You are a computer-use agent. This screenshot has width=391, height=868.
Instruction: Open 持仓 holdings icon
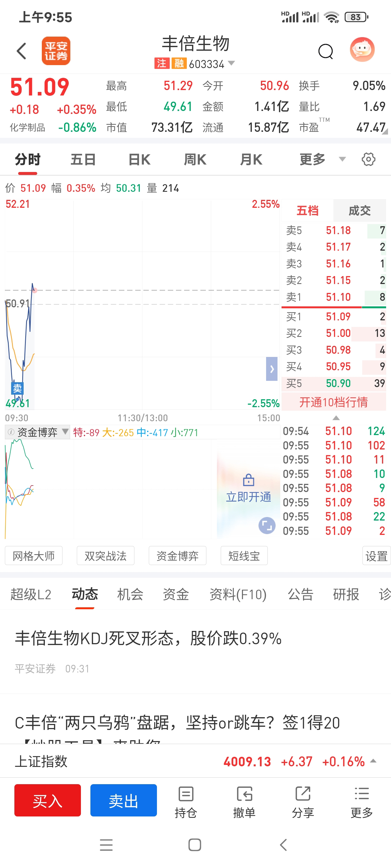pos(186,802)
